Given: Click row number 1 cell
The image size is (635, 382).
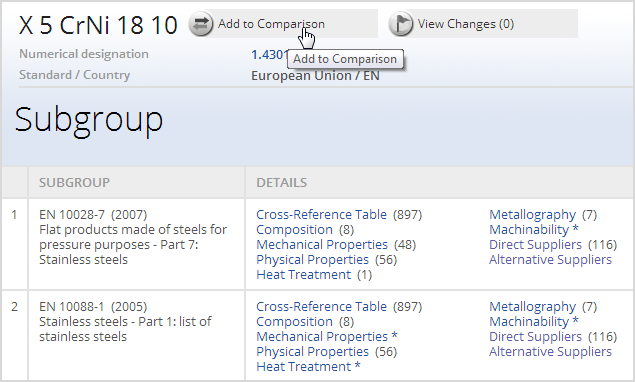Looking at the screenshot, I should tap(14, 244).
